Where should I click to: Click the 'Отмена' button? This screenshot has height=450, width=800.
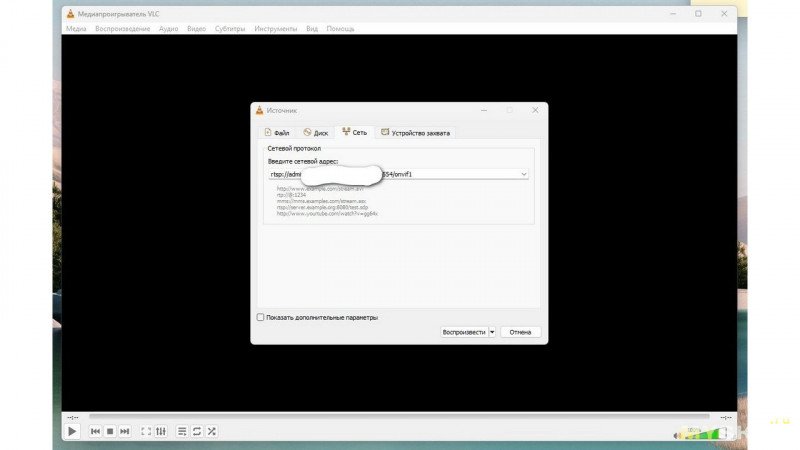[x=520, y=332]
